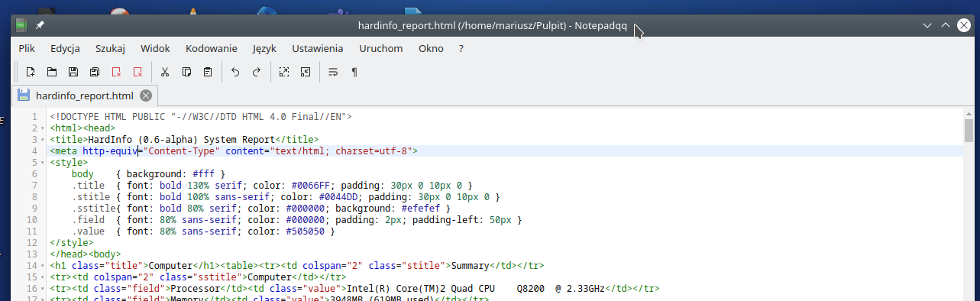Click the Open file folder icon
The width and height of the screenshot is (980, 301).
click(52, 72)
